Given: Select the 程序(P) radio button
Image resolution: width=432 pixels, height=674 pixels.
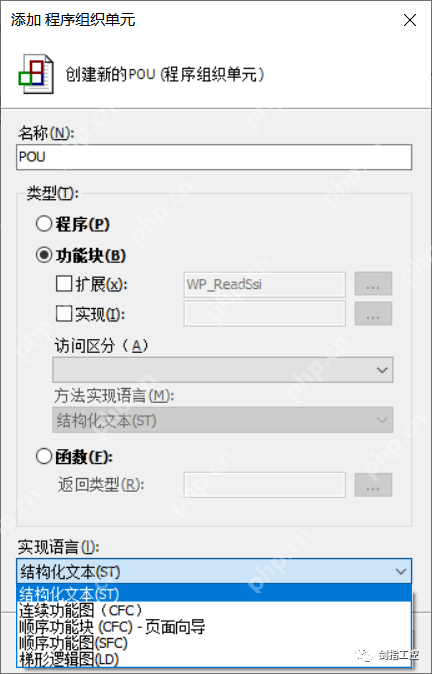Looking at the screenshot, I should click(x=44, y=224).
